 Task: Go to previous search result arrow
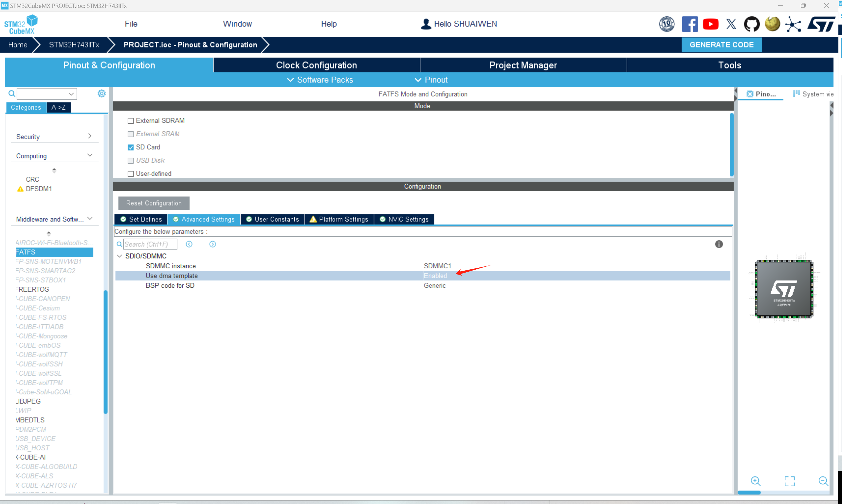point(189,244)
